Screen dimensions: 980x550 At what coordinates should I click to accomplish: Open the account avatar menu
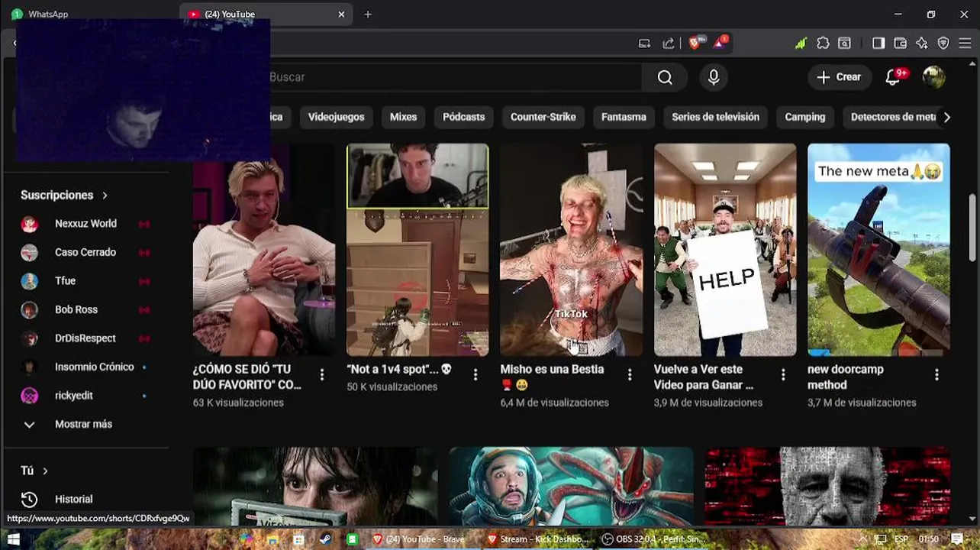pos(934,77)
